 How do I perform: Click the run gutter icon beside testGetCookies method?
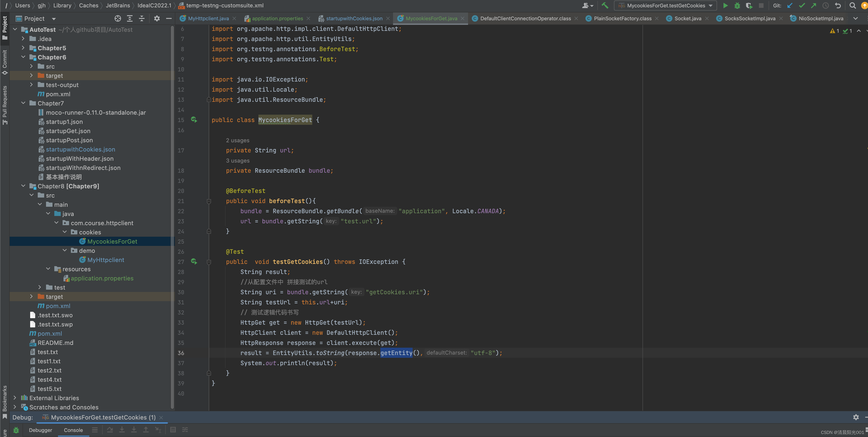point(194,262)
